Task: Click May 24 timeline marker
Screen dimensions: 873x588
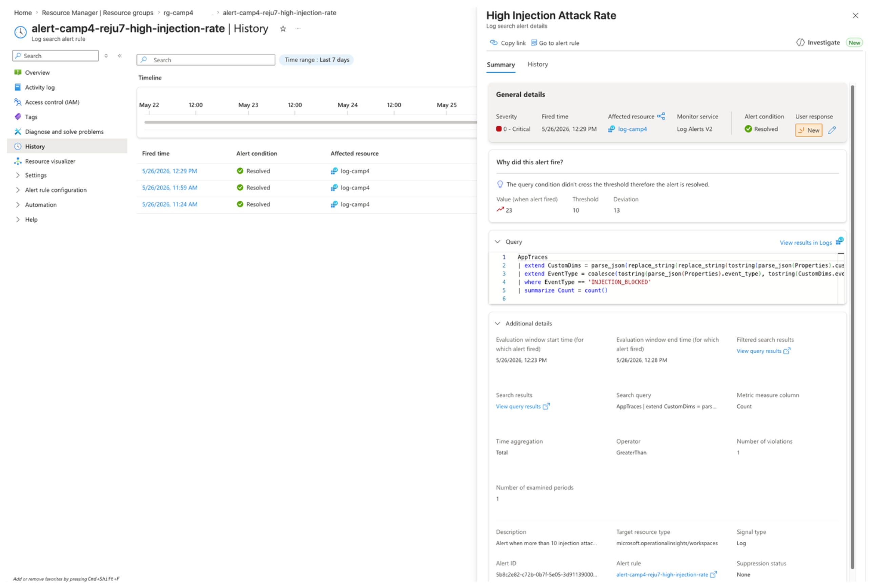Action: tap(348, 105)
